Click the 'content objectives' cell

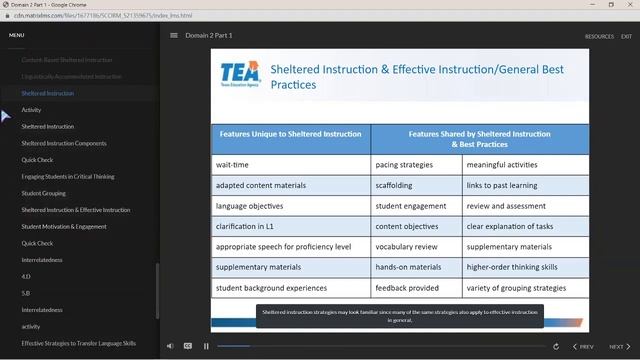[416, 227]
